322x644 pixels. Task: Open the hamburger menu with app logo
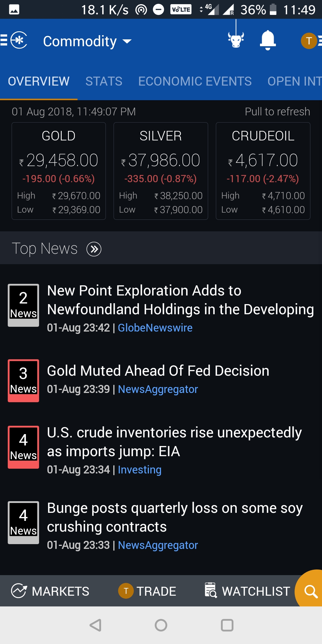(14, 40)
